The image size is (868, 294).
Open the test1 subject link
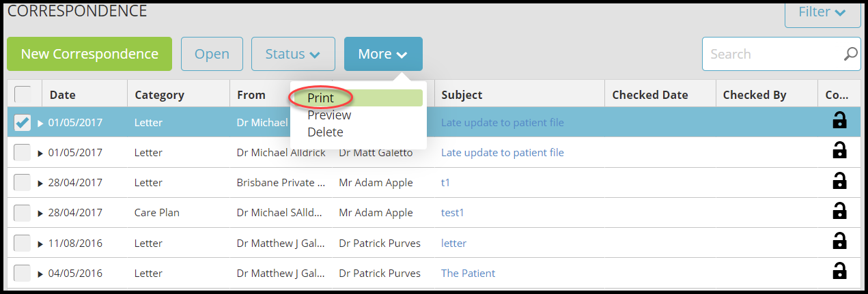[453, 212]
